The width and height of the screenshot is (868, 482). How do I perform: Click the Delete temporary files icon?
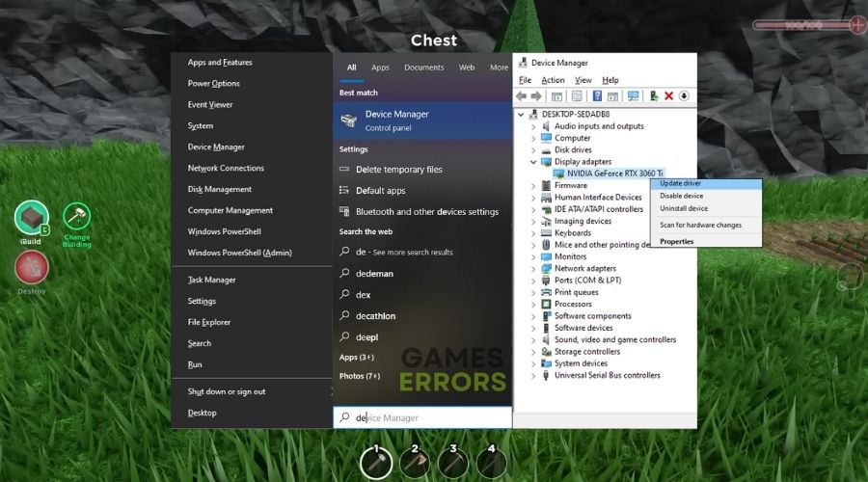pos(344,170)
